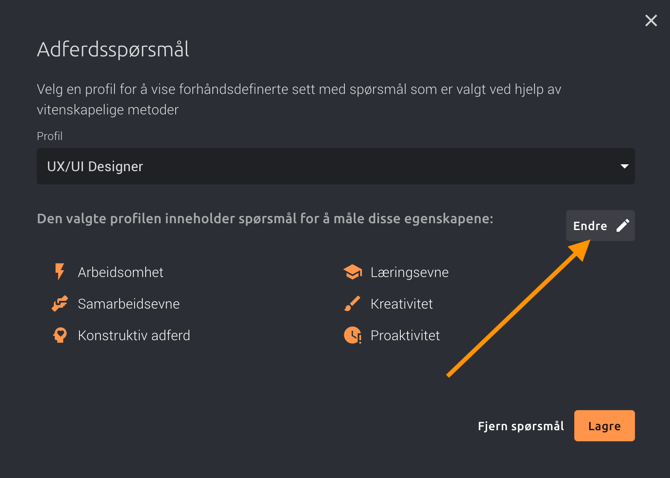
Task: Click the Adferdsspørsmål dialog heading
Action: tap(113, 49)
